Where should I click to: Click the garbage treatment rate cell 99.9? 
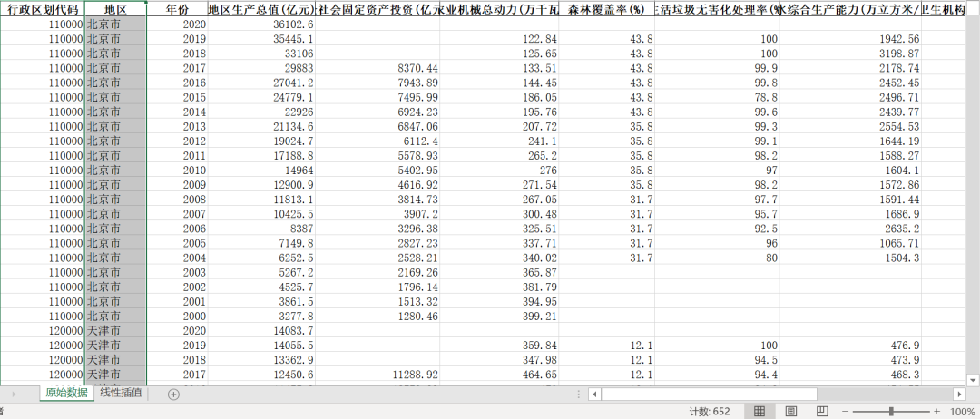tap(717, 68)
